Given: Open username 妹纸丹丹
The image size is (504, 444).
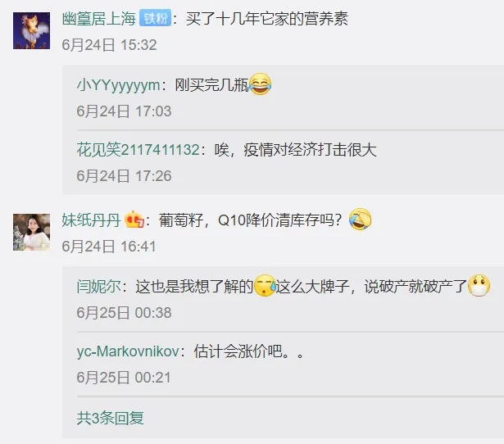Looking at the screenshot, I should tap(91, 220).
